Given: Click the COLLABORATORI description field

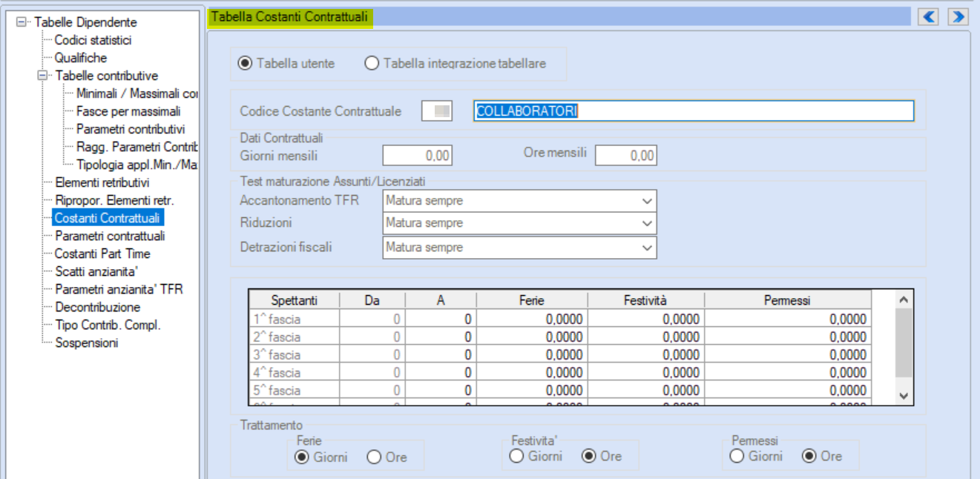Looking at the screenshot, I should pos(694,110).
